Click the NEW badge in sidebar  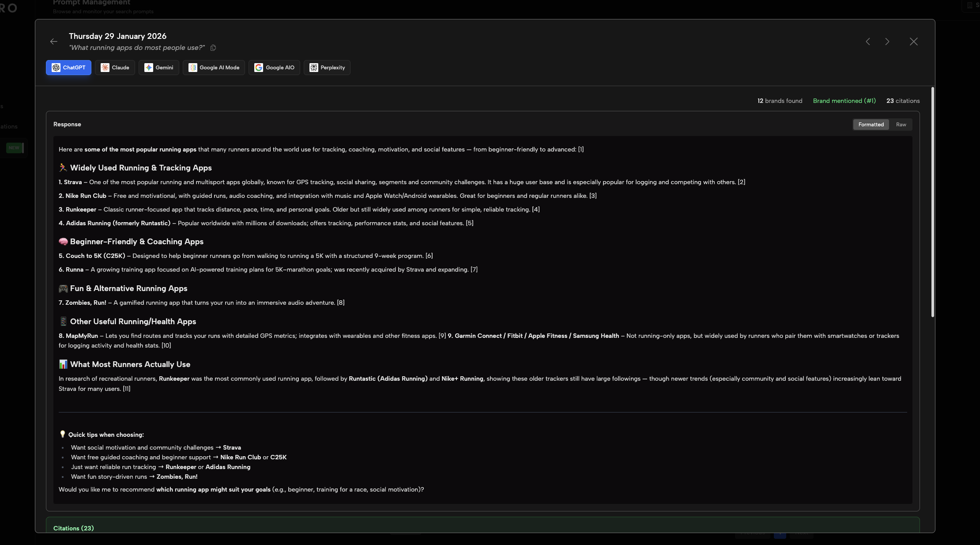14,148
